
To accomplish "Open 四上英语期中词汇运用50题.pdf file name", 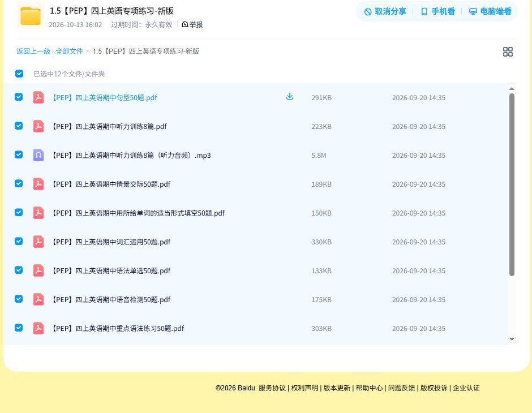I will coord(110,242).
